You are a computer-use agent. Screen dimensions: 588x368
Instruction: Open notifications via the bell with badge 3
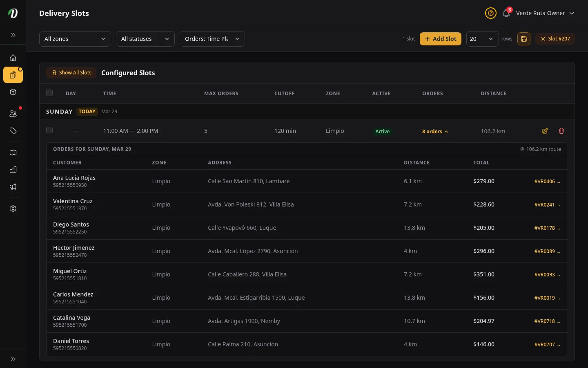pos(506,13)
